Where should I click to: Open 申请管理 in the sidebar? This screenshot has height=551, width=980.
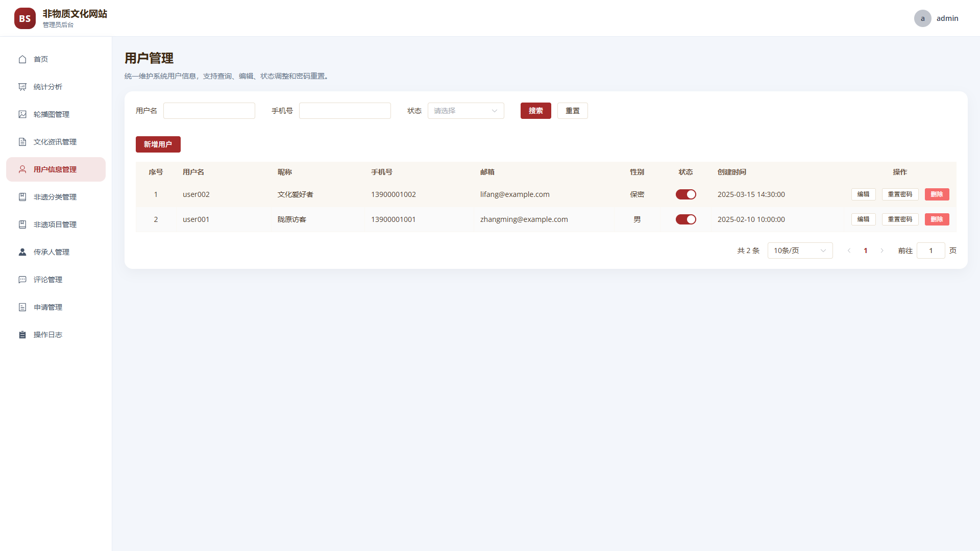coord(56,307)
